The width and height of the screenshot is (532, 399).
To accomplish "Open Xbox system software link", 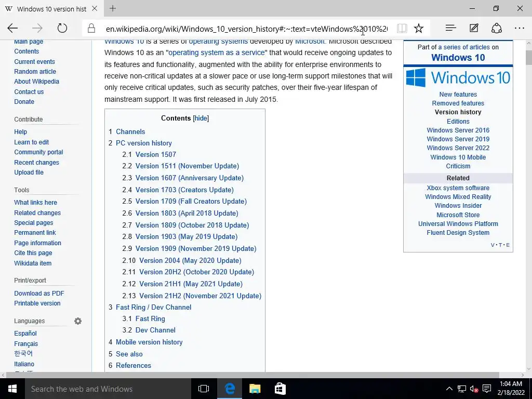I will 458,188.
